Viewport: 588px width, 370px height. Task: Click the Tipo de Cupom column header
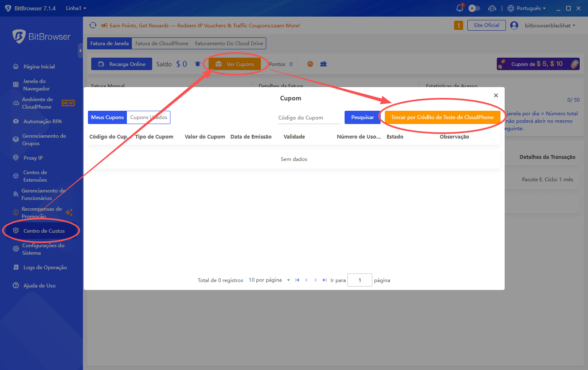pyautogui.click(x=154, y=136)
